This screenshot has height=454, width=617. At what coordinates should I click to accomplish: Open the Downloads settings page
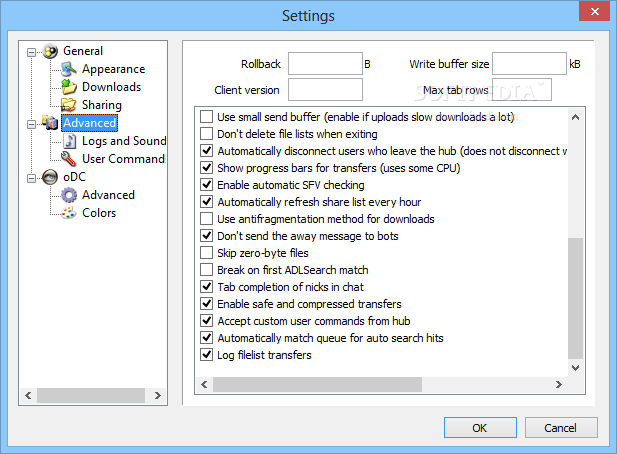pos(111,87)
